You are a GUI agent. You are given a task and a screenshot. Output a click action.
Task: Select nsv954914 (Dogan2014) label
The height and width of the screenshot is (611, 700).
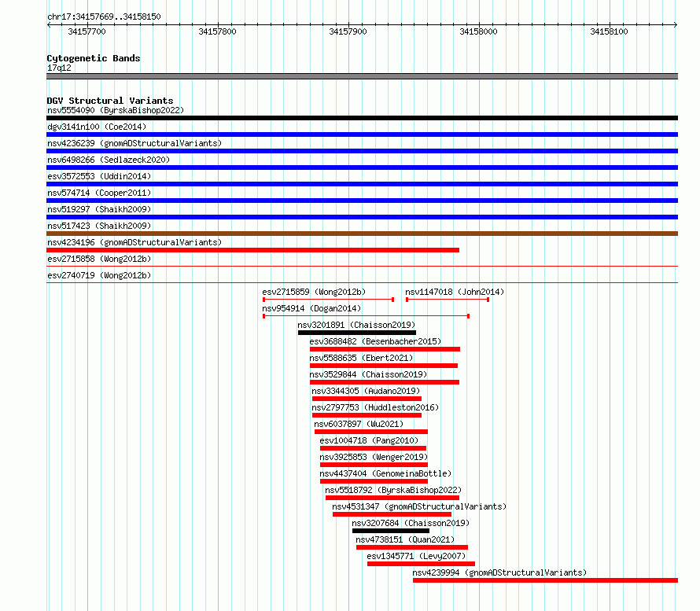(x=311, y=308)
